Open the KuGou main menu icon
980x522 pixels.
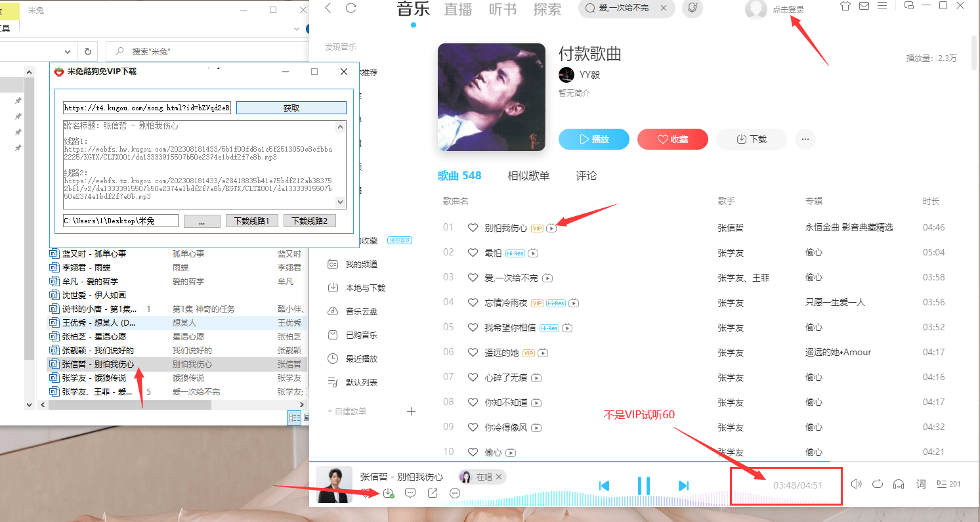tap(882, 6)
